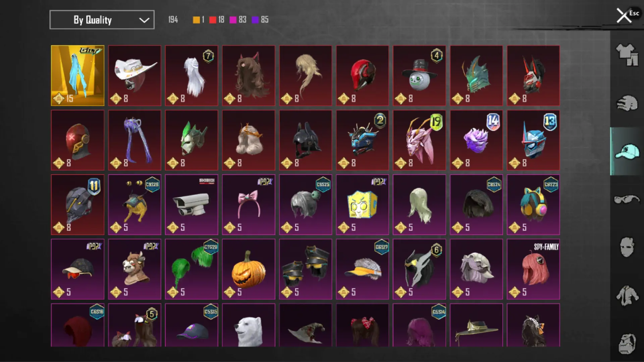Screen dimensions: 644x362
Task: Open the outfits category icon
Action: (x=627, y=55)
